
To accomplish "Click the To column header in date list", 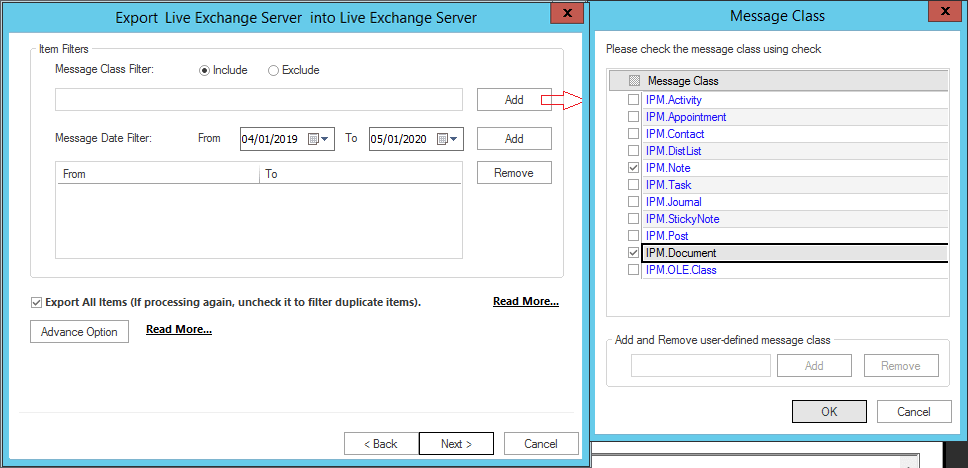I will click(x=361, y=174).
